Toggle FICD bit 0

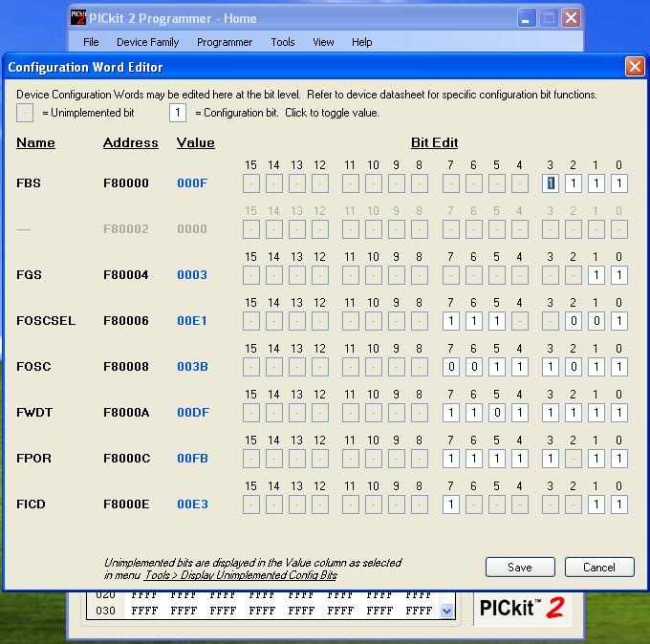pyautogui.click(x=618, y=504)
